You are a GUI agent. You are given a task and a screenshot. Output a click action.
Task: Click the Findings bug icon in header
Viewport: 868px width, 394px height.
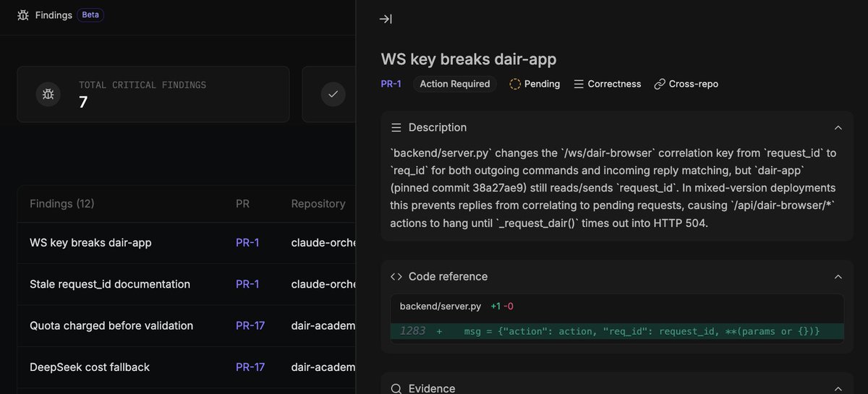point(23,14)
